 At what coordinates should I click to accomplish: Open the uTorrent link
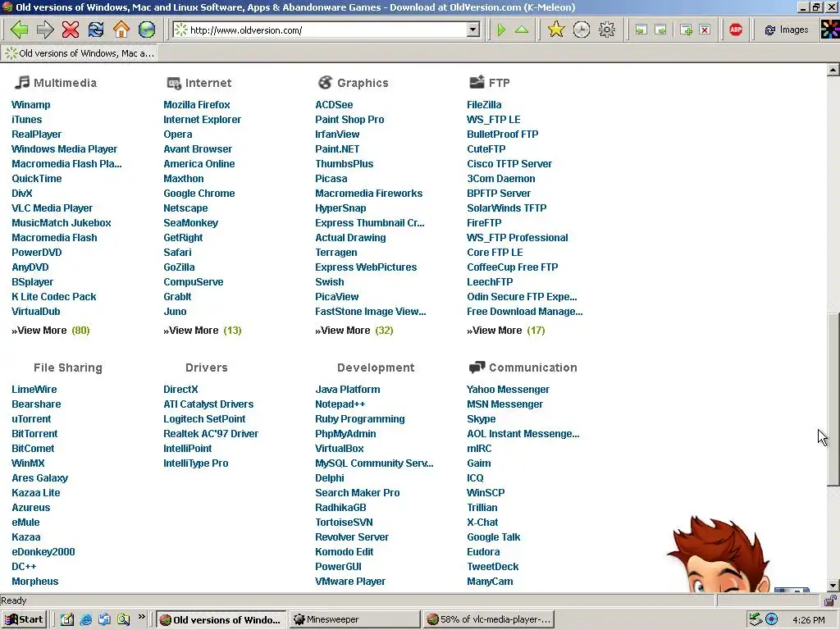coord(32,419)
